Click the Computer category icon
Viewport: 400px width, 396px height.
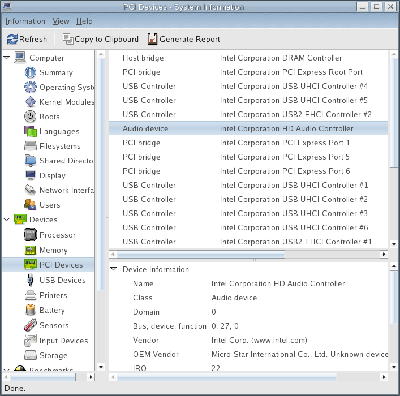pyautogui.click(x=20, y=57)
